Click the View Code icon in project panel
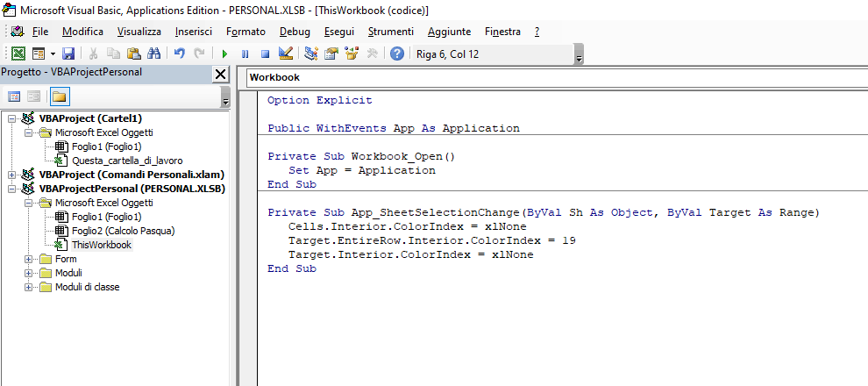868x386 pixels. click(14, 96)
